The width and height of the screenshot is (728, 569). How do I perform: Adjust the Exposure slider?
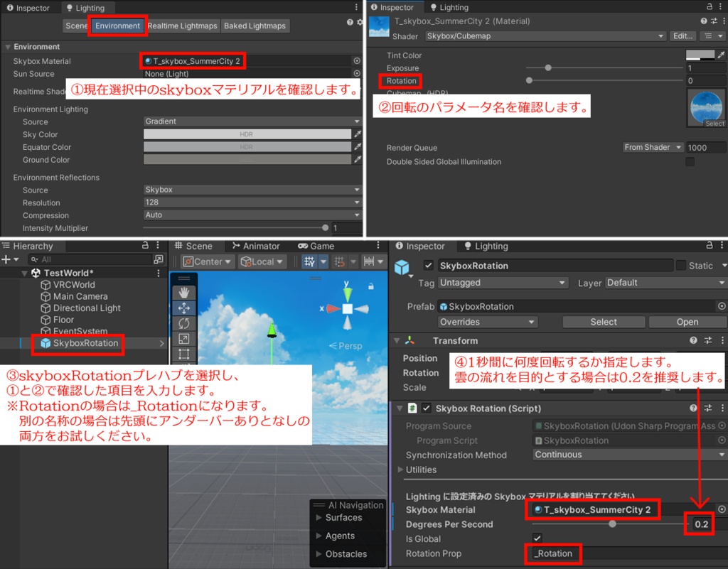click(547, 67)
